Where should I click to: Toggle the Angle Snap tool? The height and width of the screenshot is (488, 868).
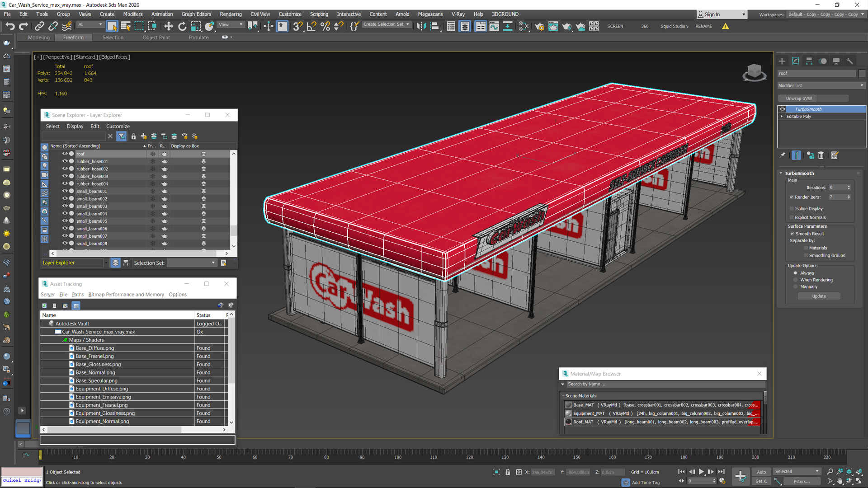311,26
